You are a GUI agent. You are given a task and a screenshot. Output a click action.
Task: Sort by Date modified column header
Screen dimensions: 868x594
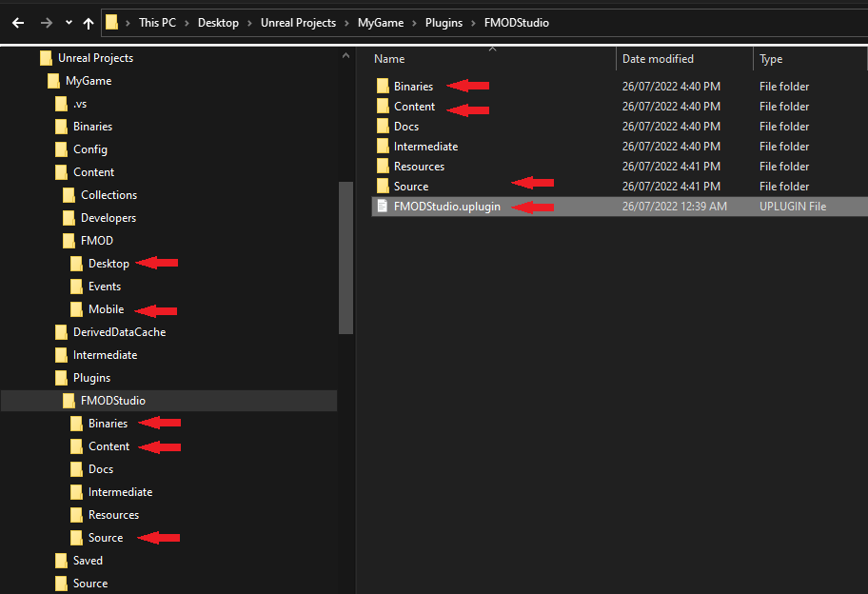pos(658,59)
